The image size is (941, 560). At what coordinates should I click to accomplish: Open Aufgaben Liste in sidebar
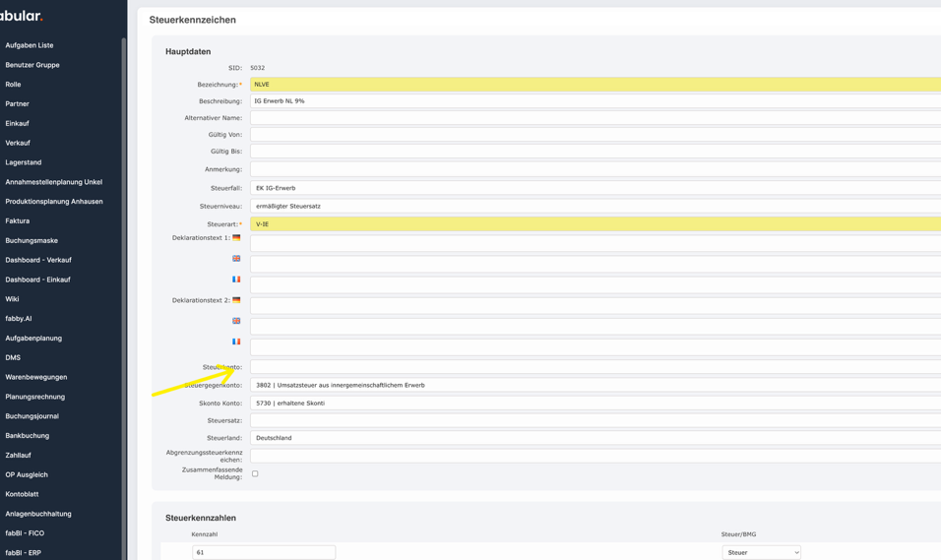tap(30, 45)
